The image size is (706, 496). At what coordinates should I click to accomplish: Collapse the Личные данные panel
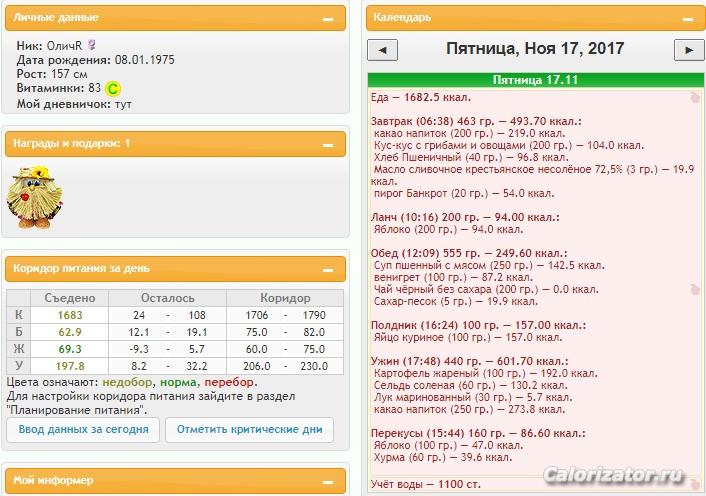click(x=327, y=19)
